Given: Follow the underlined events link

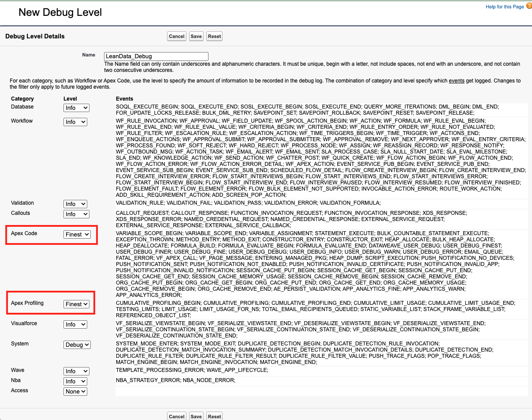Looking at the screenshot, I should pos(457,81).
